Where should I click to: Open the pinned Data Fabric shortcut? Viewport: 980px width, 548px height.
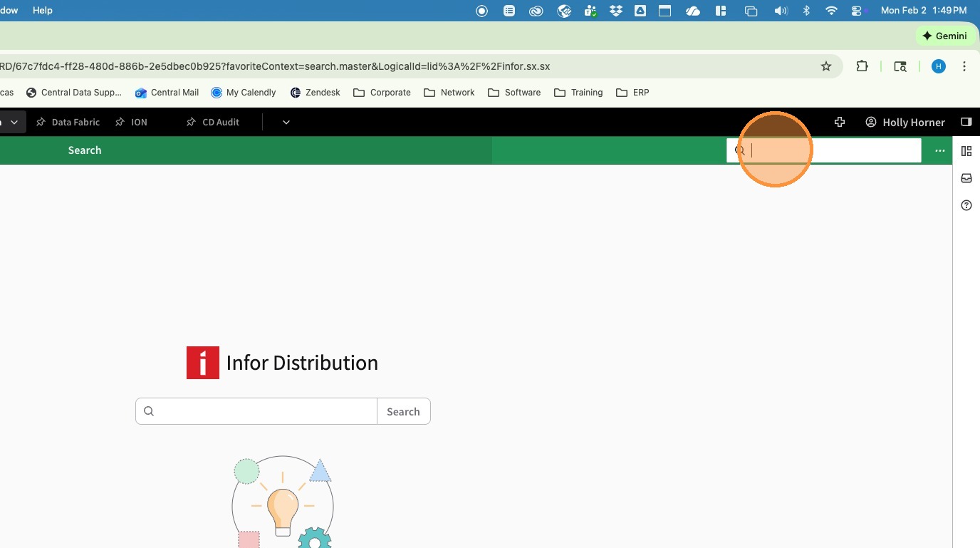pos(68,122)
